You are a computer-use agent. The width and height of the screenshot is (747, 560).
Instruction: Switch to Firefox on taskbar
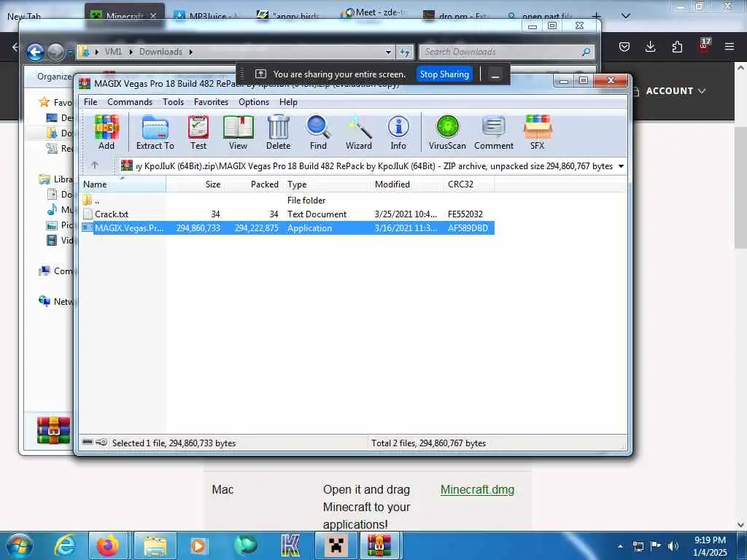[x=108, y=545]
